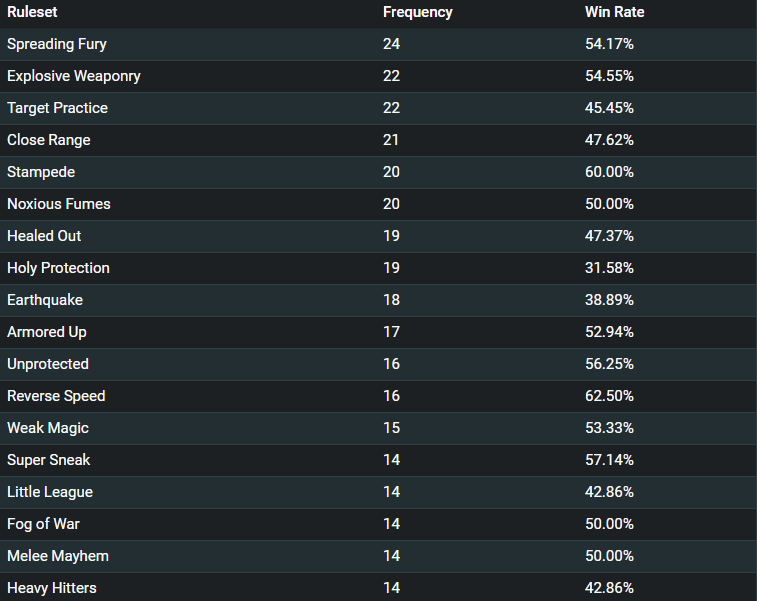757x601 pixels.
Task: Select the Armored Up row
Action: 378,332
